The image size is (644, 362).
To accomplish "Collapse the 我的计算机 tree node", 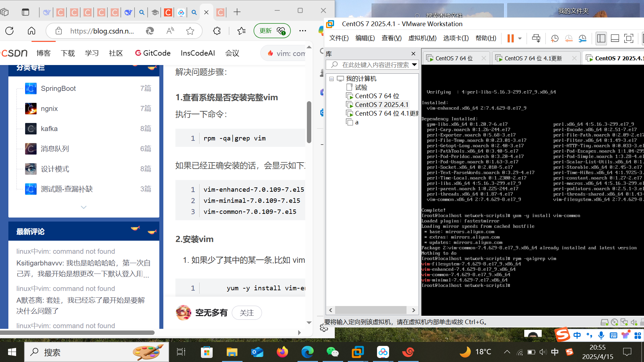I will (x=331, y=79).
